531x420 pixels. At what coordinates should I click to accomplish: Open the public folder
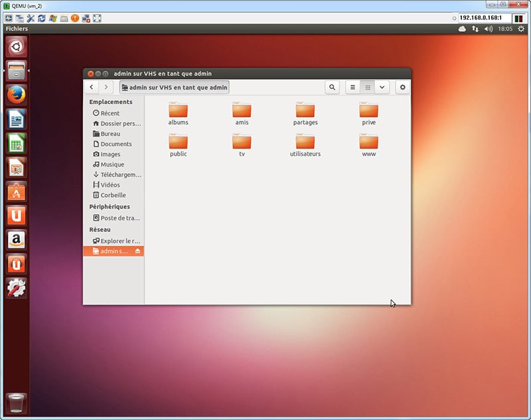[178, 145]
